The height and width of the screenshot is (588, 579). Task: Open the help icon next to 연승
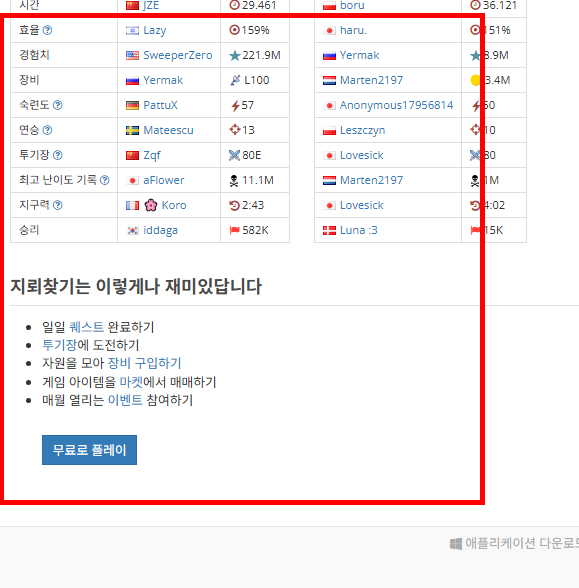point(47,130)
